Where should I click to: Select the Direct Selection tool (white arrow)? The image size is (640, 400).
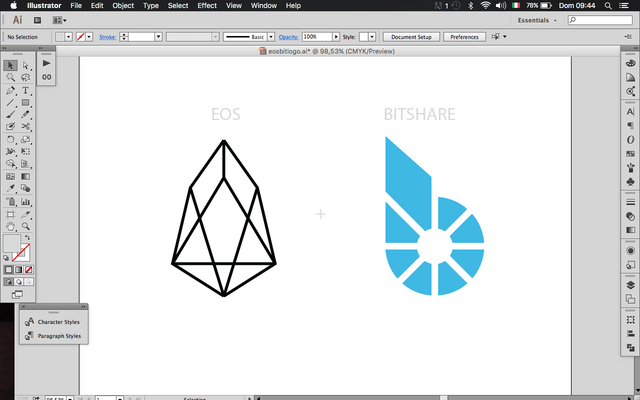[x=26, y=65]
